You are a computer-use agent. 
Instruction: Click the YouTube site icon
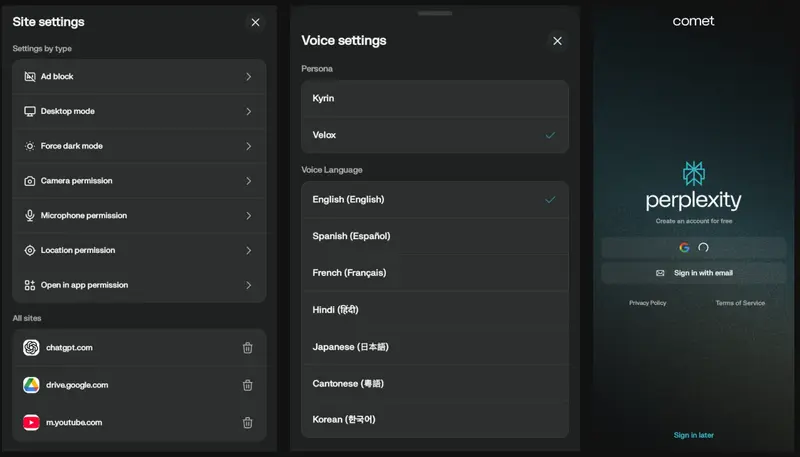(x=31, y=422)
